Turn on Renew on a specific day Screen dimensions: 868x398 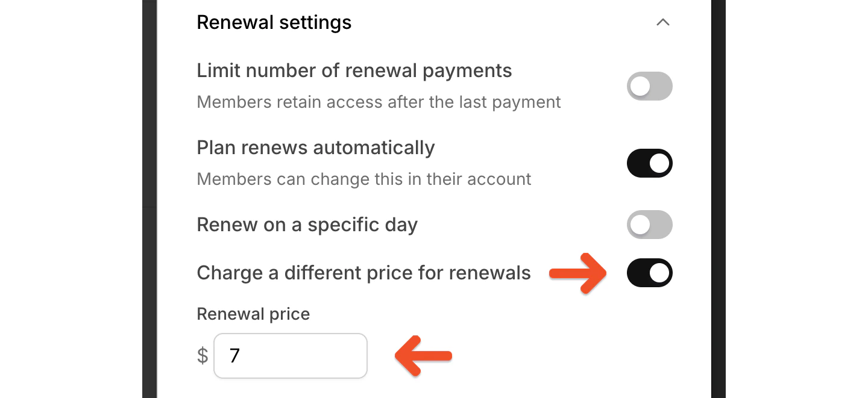(x=649, y=225)
